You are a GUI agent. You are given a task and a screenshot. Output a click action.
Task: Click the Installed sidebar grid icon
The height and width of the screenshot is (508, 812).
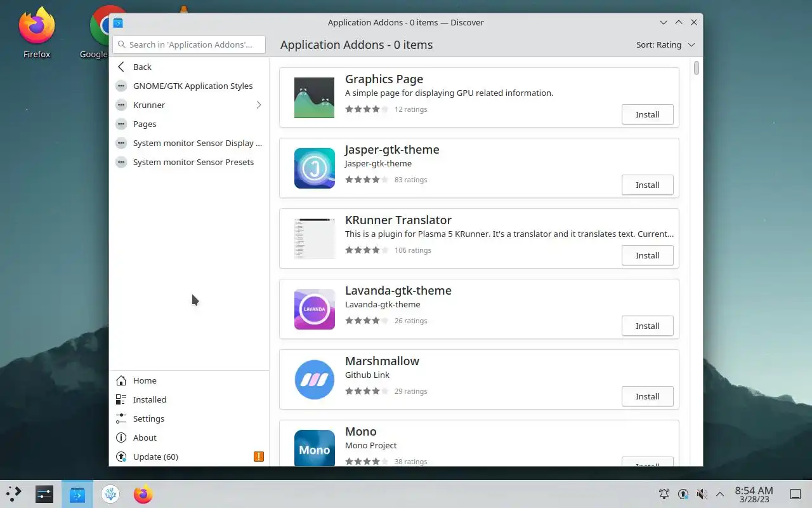click(121, 399)
